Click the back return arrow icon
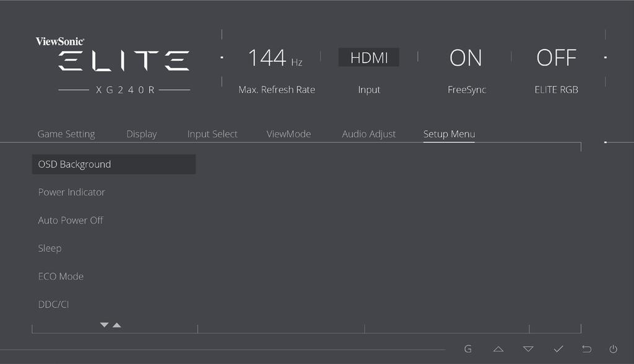The image size is (634, 364). pyautogui.click(x=586, y=349)
